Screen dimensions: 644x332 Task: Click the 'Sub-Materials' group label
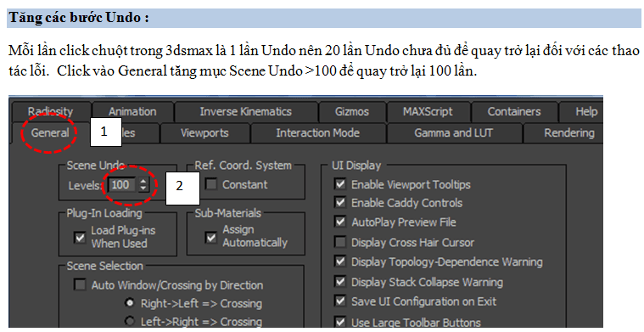pyautogui.click(x=228, y=213)
